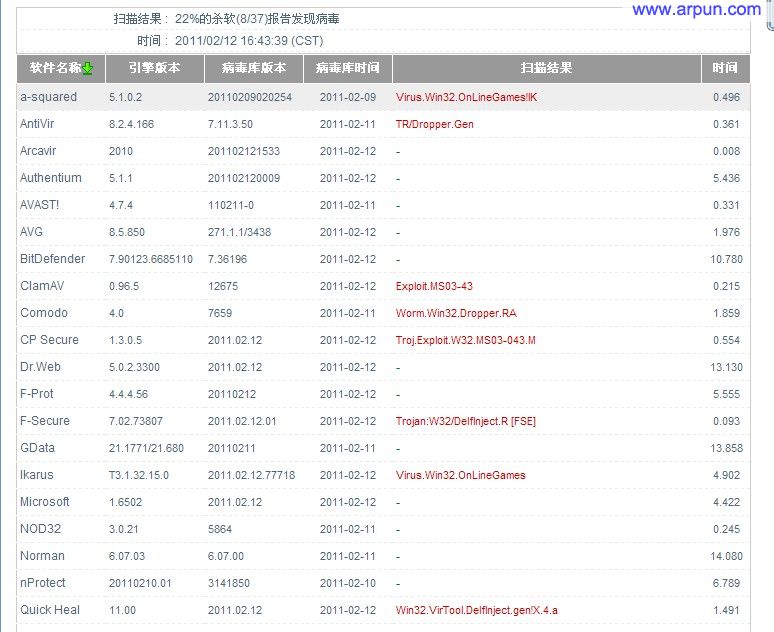Sort by the 病毒库时间 column header
This screenshot has height=632, width=774.
[348, 68]
